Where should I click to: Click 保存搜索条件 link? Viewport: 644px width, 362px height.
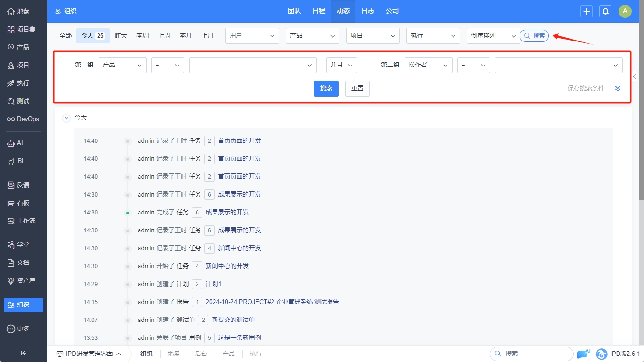(586, 89)
